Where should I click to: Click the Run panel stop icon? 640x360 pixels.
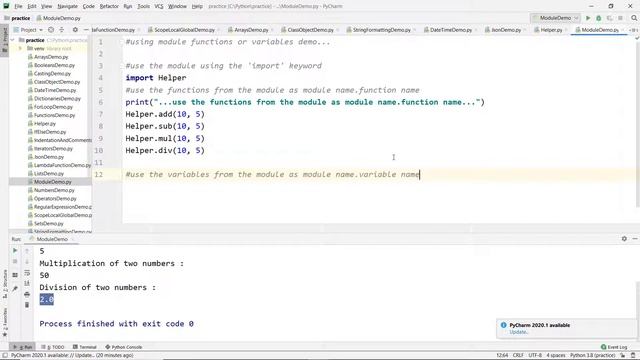click(15, 261)
